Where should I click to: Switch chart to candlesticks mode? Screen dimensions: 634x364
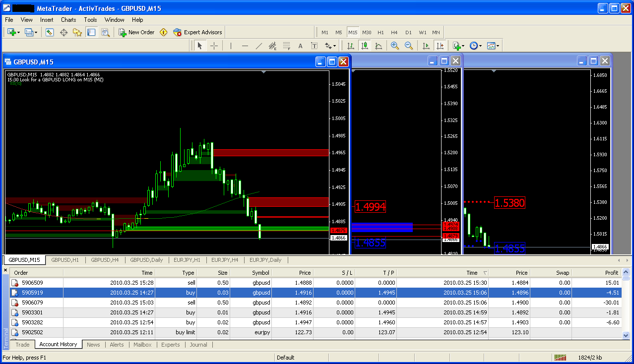[365, 46]
